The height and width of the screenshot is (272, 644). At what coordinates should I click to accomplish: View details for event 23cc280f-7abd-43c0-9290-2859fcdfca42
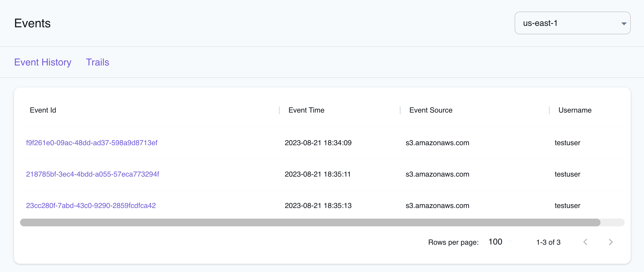point(91,205)
